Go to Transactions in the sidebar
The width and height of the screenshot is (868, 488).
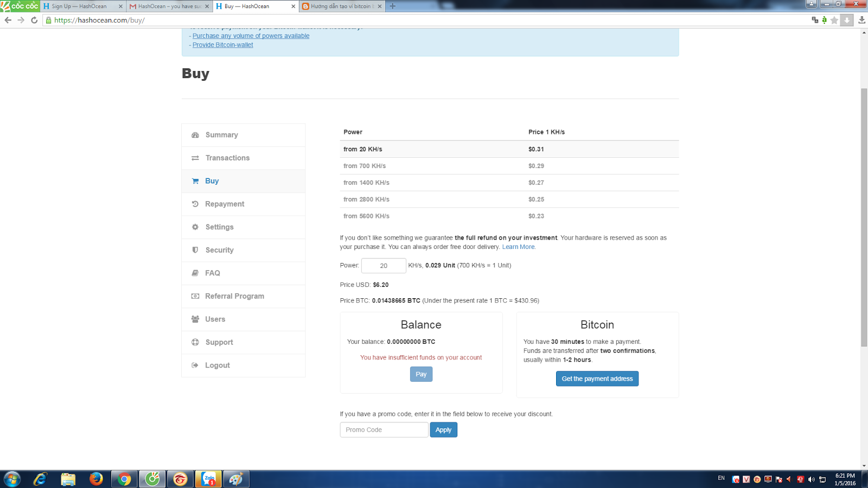click(x=244, y=158)
